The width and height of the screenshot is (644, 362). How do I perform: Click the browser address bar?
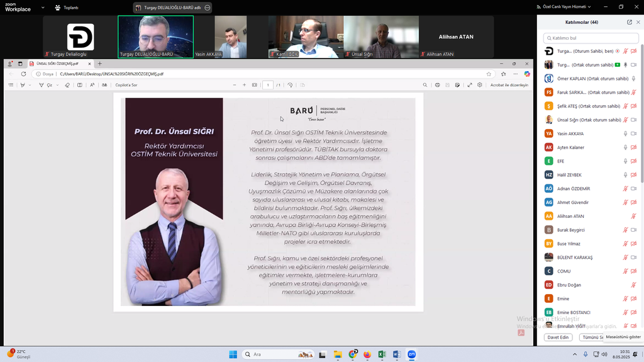click(x=263, y=74)
